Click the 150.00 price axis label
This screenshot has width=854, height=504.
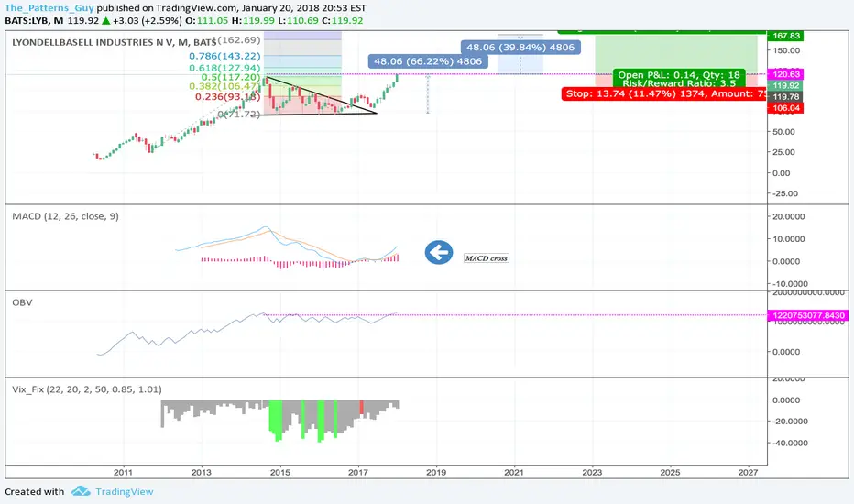(786, 50)
